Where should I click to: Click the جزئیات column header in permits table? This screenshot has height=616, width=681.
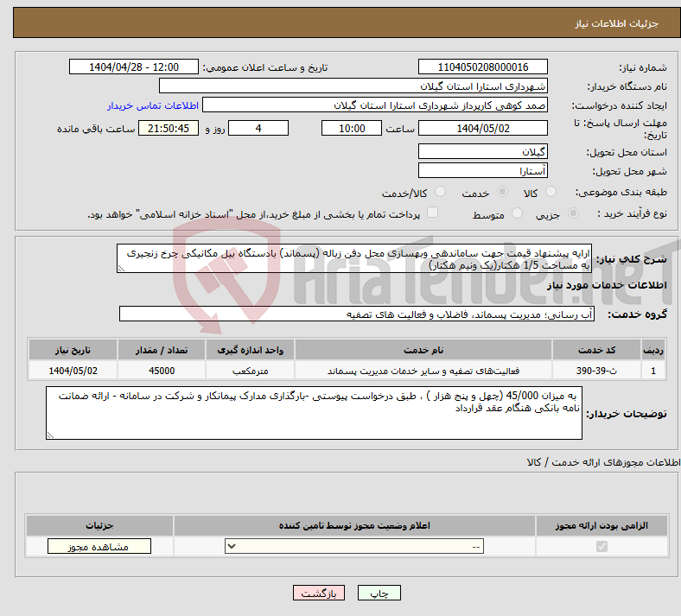click(99, 525)
